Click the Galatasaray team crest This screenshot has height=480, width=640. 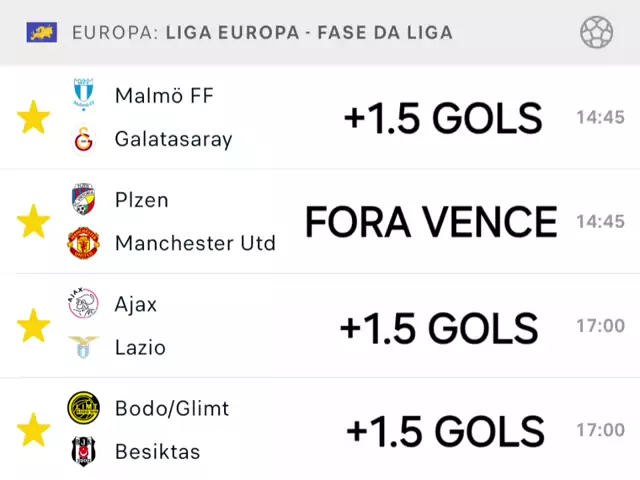83,140
